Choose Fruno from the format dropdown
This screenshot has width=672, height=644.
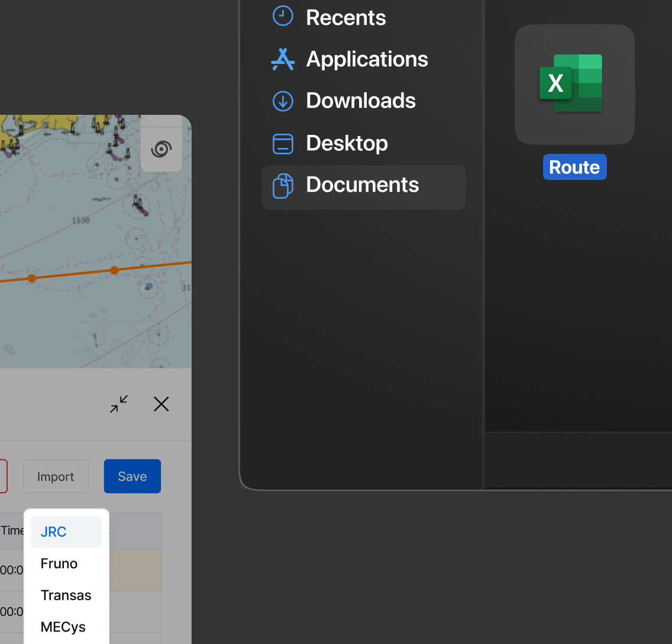pyautogui.click(x=66, y=563)
